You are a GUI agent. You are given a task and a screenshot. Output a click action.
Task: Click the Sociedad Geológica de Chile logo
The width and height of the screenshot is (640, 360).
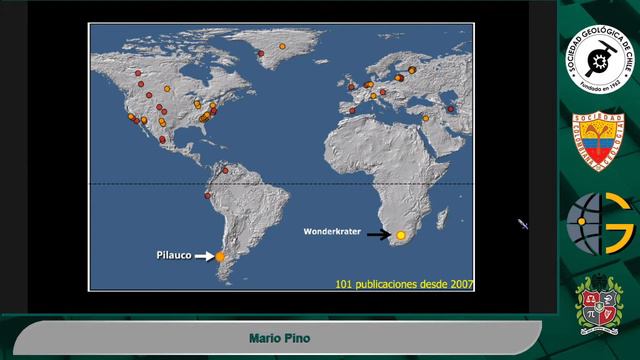600,60
